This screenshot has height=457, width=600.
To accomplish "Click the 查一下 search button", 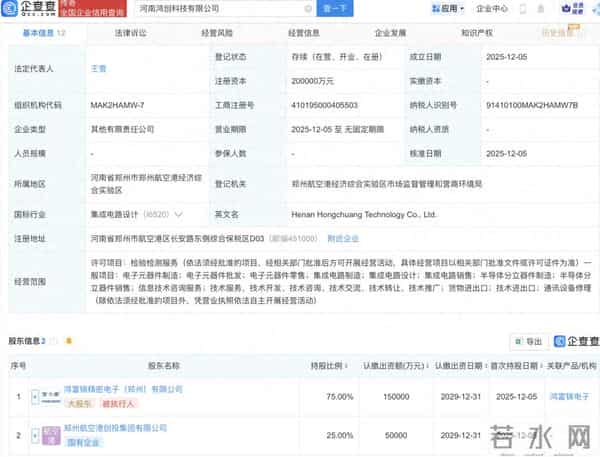I will pos(335,8).
